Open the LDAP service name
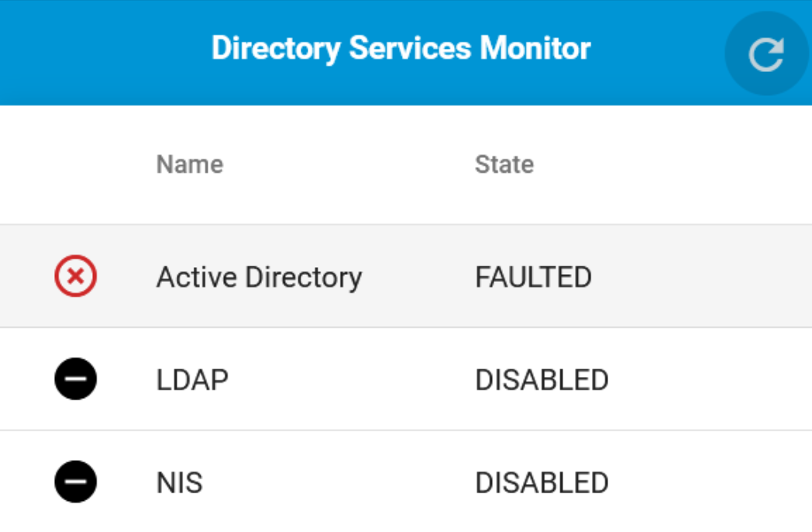Viewport: 812px width, 532px height. click(192, 380)
